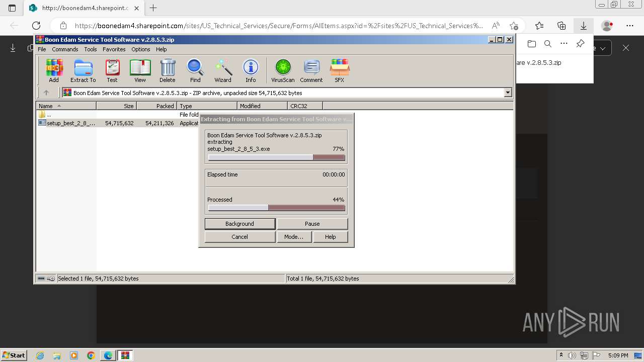Add page to favorites star-plus icon
644x362 pixels.
click(514, 26)
